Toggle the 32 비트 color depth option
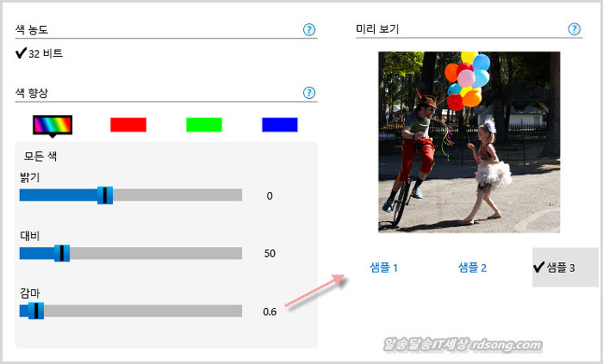603x364 pixels. [40, 53]
